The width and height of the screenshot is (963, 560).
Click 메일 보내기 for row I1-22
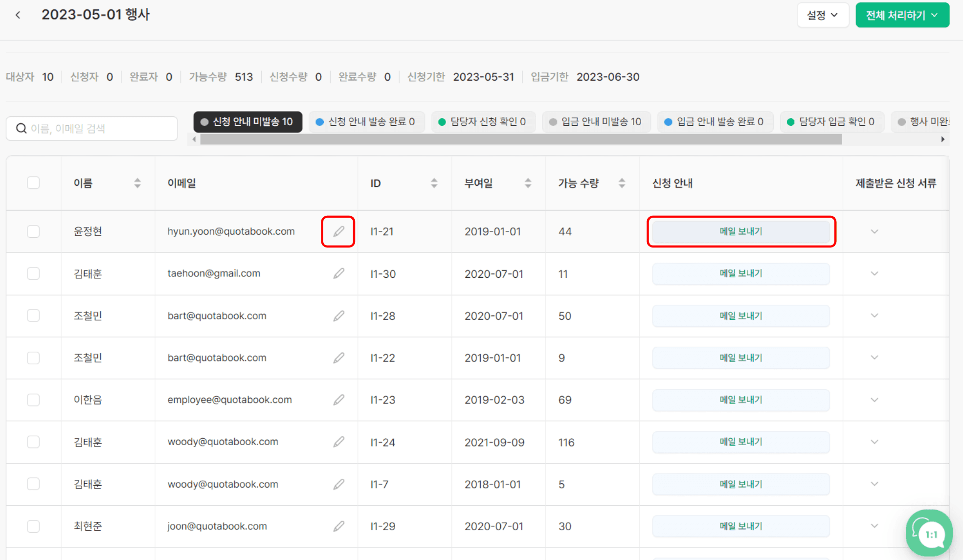(x=741, y=358)
